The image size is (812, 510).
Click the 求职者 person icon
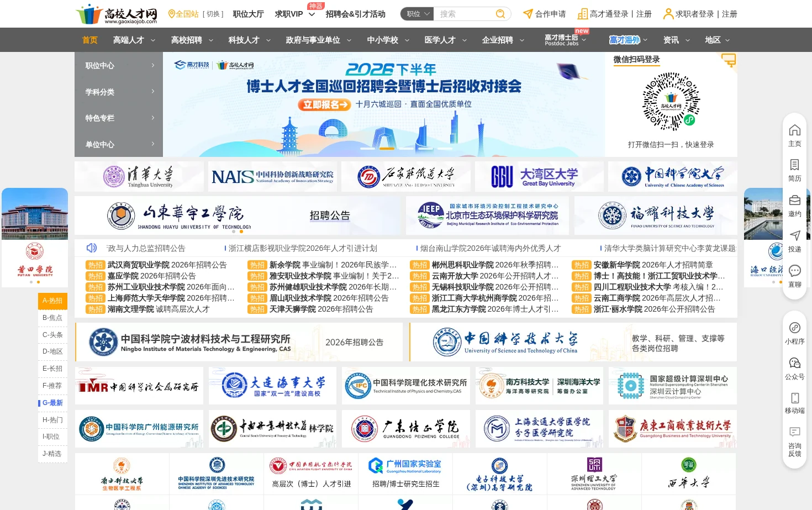[x=668, y=14]
